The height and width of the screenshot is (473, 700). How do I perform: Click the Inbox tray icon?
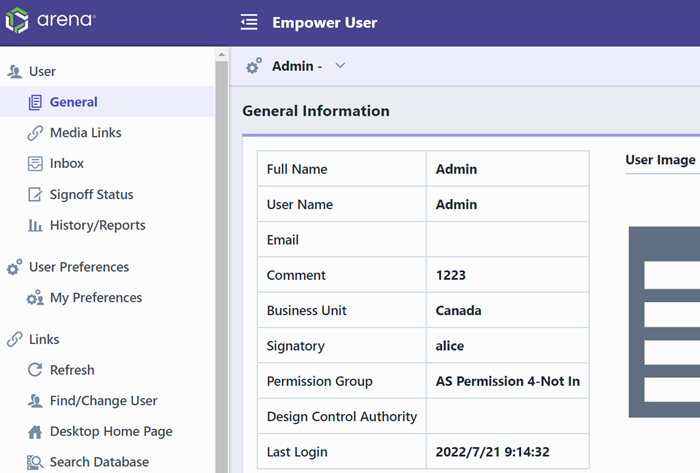click(35, 164)
